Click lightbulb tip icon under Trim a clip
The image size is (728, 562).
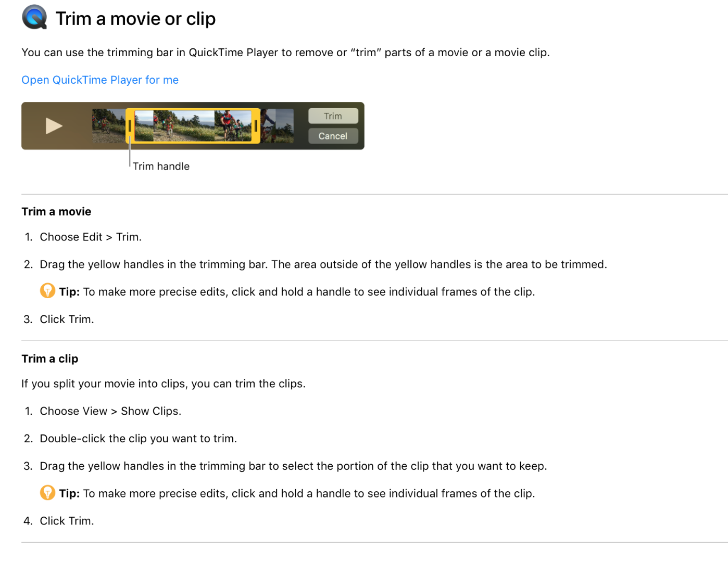(x=47, y=493)
